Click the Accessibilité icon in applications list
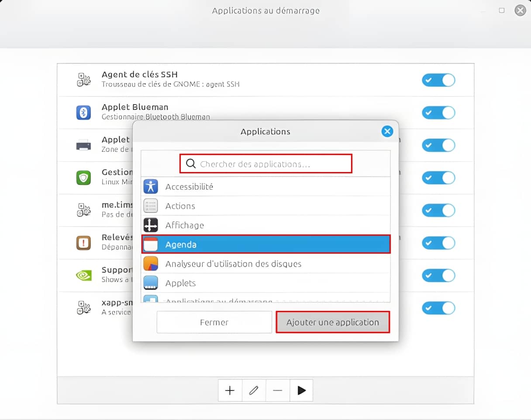 [x=151, y=186]
